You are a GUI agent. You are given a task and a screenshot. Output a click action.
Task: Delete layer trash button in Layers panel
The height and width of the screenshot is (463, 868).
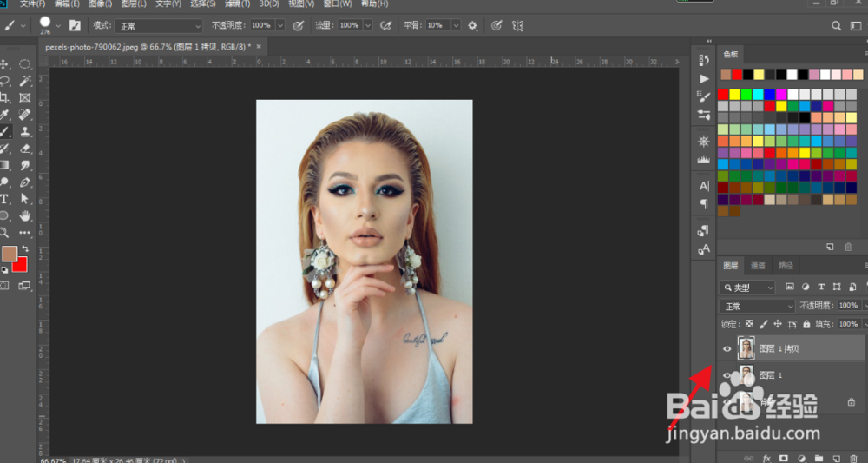click(853, 459)
